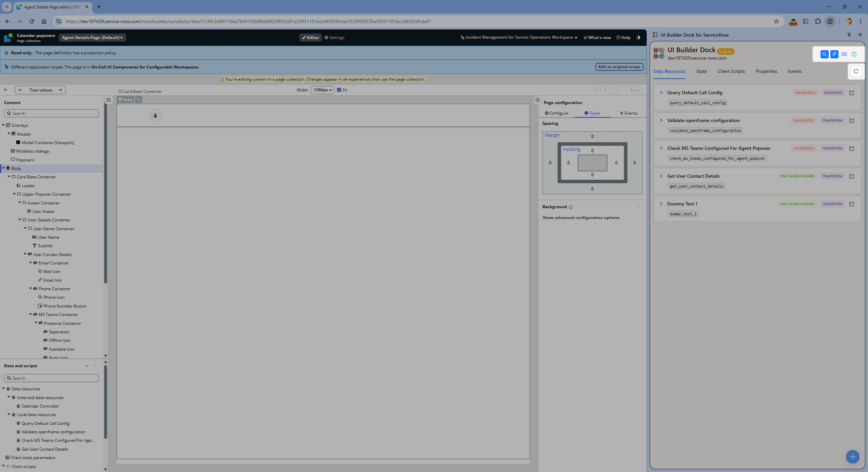Open Query Default Call Config external link icon
868x472 pixels.
coord(852,93)
